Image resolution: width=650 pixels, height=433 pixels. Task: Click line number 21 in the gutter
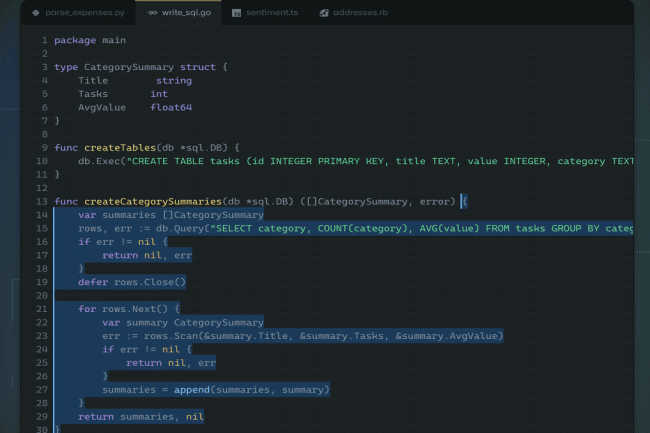point(42,309)
